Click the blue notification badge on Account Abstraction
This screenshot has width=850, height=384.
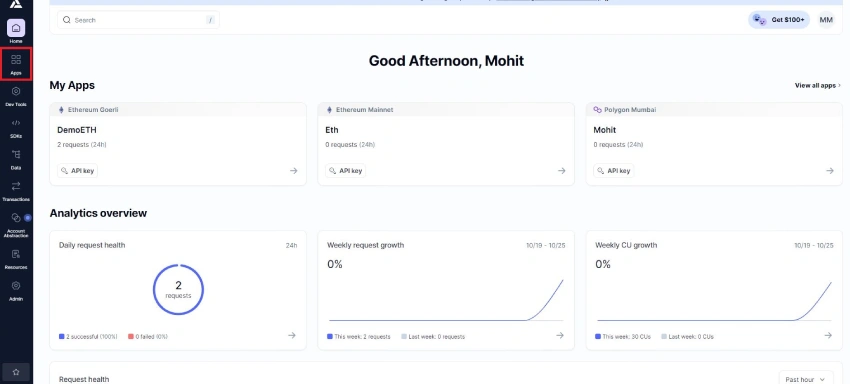pos(27,218)
